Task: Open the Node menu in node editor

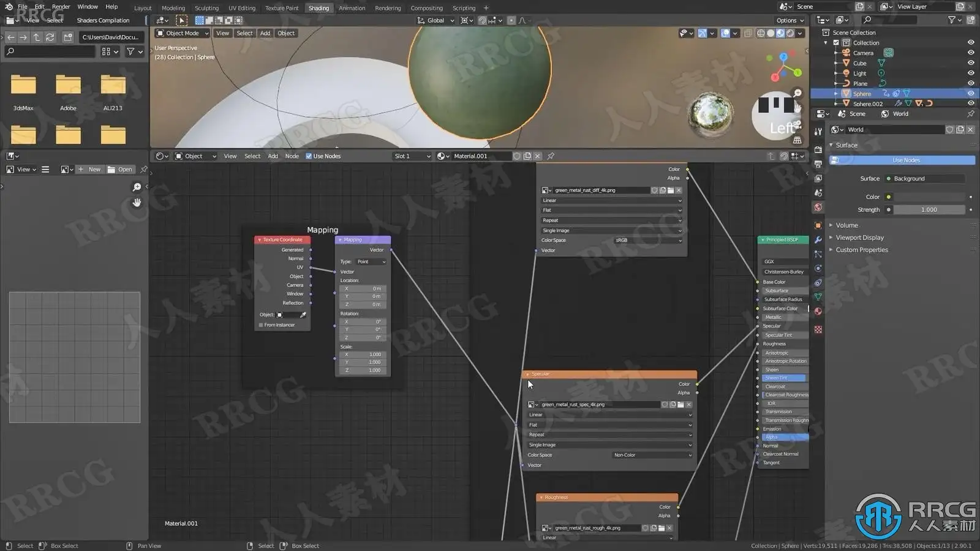Action: click(292, 156)
